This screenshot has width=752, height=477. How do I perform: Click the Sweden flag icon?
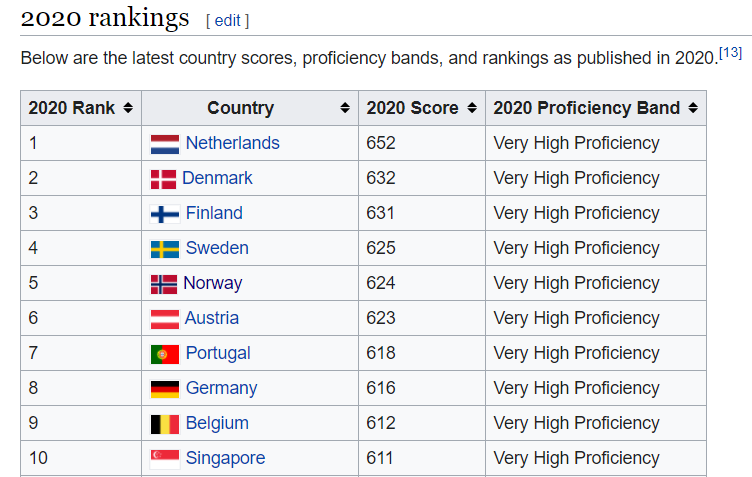coord(164,249)
